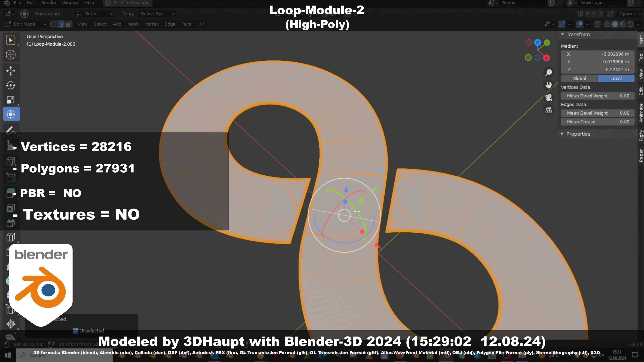Click the Pan hand viewport button

pyautogui.click(x=549, y=85)
